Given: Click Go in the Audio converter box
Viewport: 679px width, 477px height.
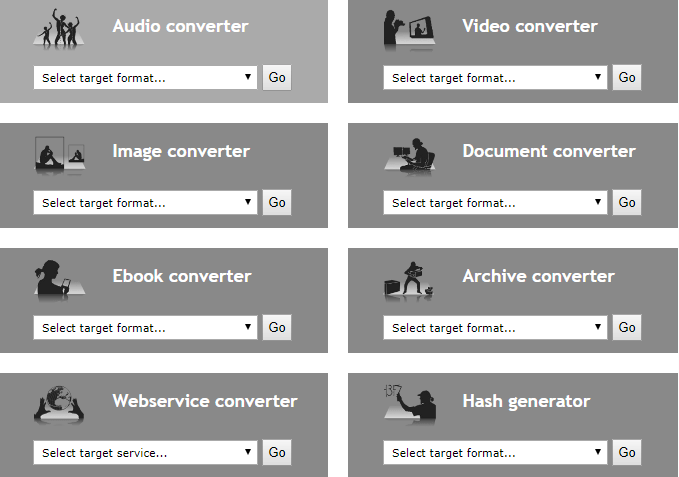Looking at the screenshot, I should click(x=277, y=77).
